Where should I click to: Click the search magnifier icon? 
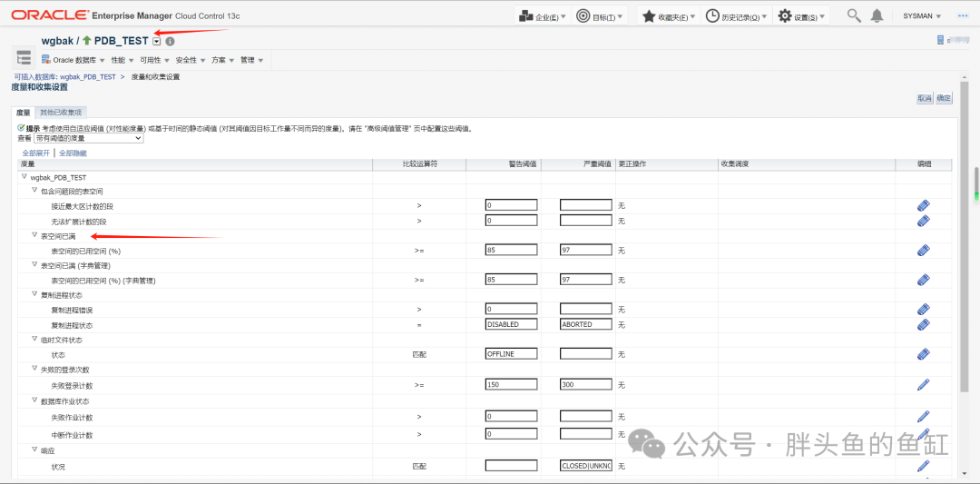[x=854, y=15]
